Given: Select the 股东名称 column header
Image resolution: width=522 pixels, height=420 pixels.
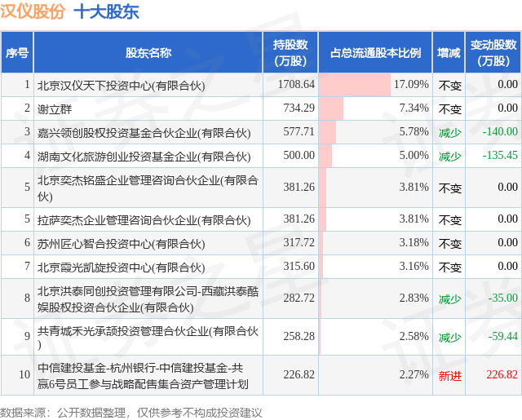Looking at the screenshot, I should (148, 52).
